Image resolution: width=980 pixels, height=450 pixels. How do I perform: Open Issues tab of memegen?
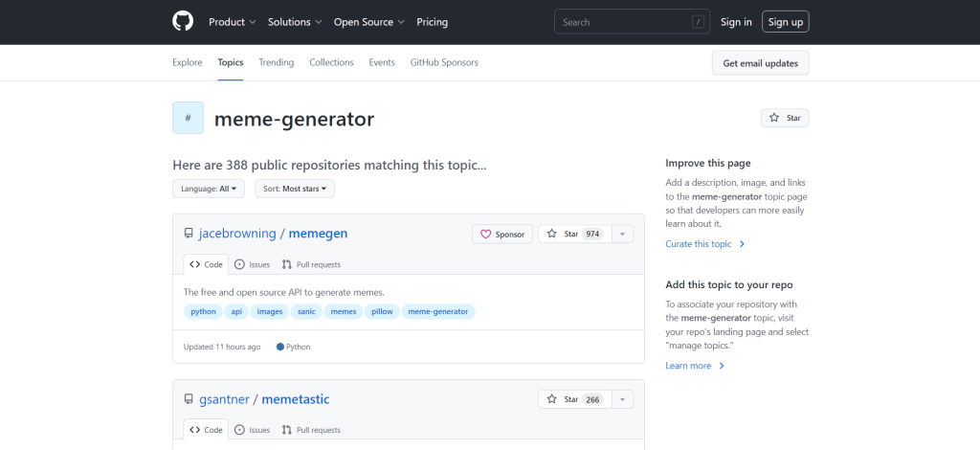point(253,264)
